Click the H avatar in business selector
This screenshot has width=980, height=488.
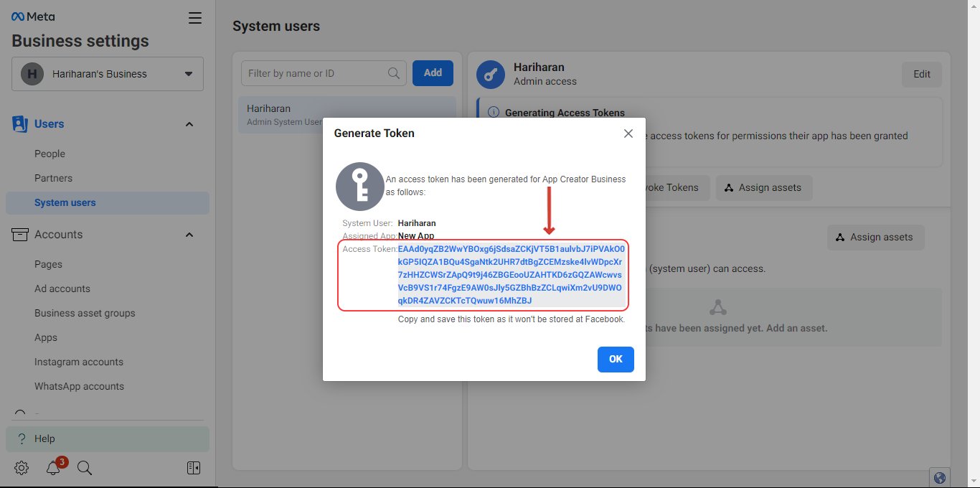tap(32, 74)
